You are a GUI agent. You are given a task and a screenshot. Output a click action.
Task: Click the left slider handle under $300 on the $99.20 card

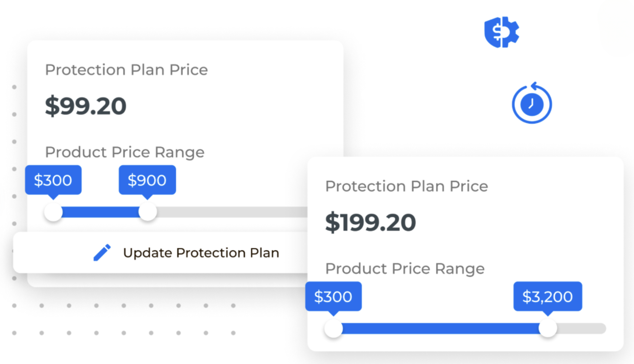tap(53, 212)
